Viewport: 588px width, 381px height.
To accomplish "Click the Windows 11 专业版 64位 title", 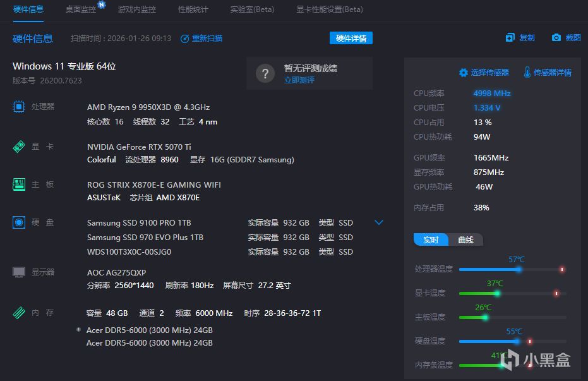I will (64, 66).
